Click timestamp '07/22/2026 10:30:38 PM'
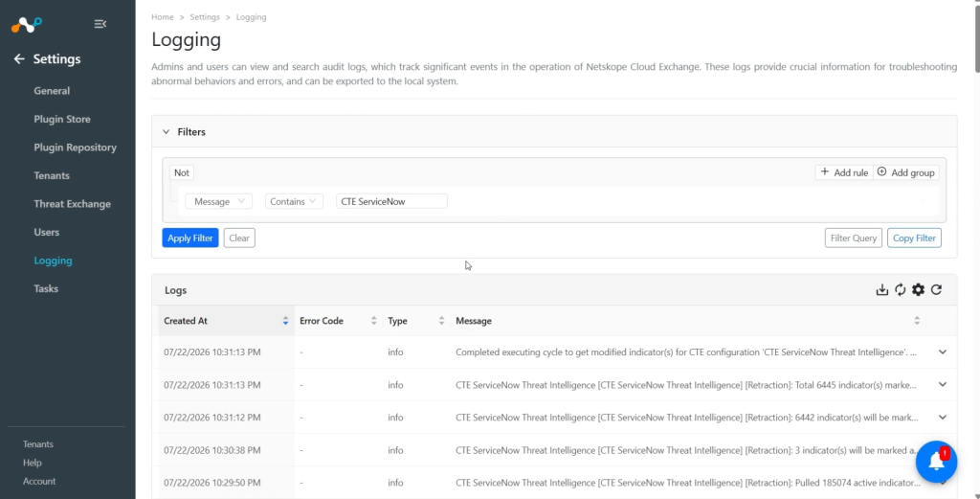Viewport: 980px width, 499px height. tap(212, 449)
